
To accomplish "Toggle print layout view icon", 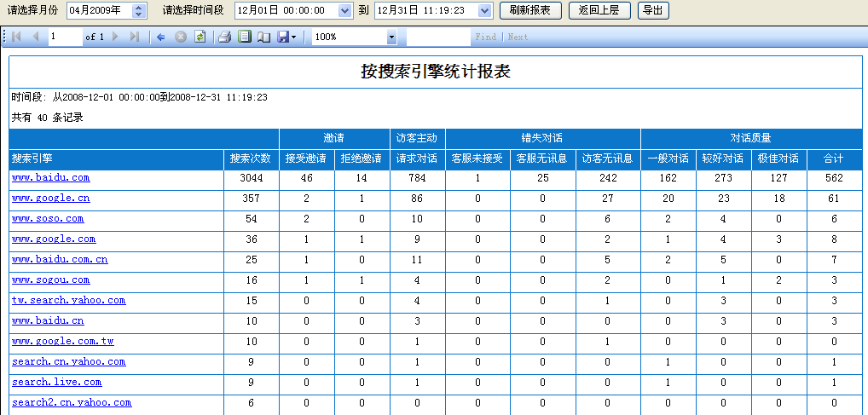I will point(245,37).
